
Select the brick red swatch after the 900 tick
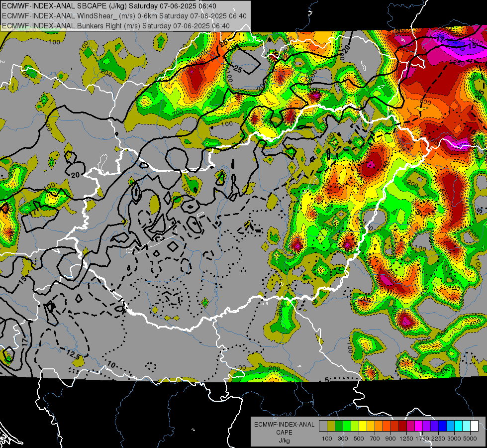[x=395, y=426]
